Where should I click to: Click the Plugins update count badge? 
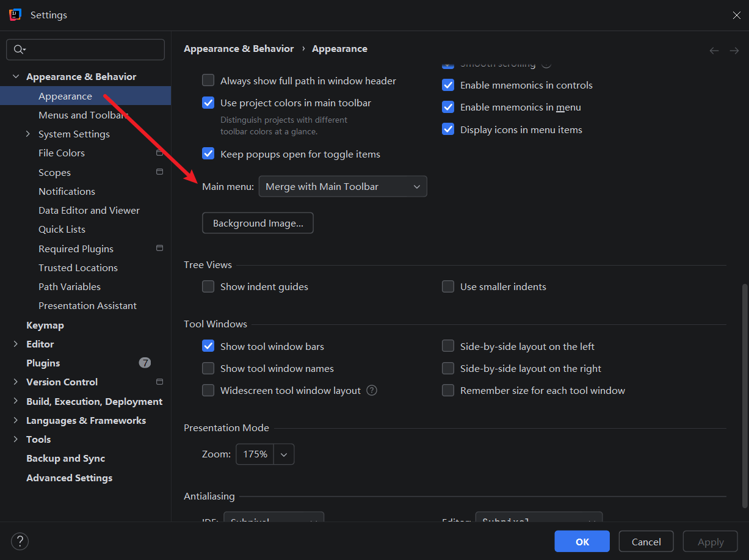145,363
